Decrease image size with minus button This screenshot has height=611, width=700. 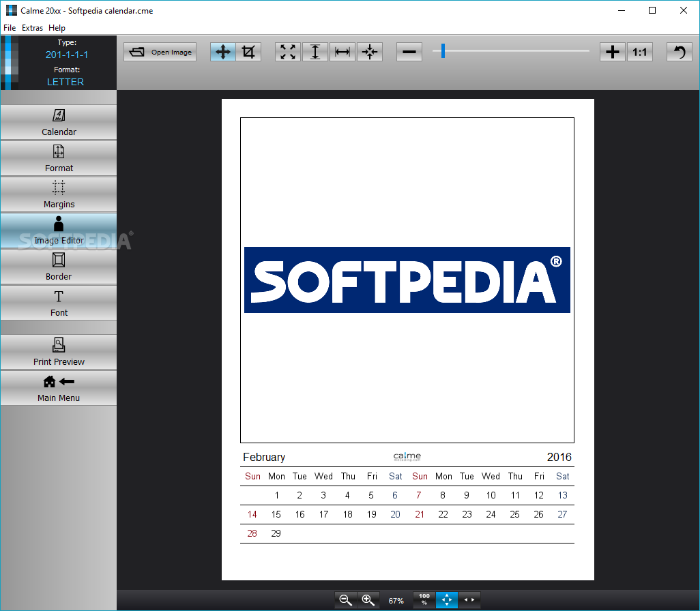tap(409, 52)
